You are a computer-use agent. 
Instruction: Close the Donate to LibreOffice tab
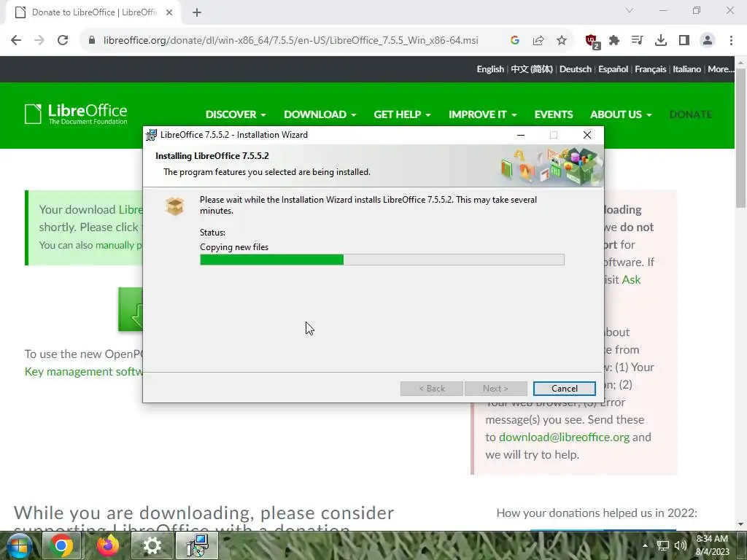click(x=169, y=12)
